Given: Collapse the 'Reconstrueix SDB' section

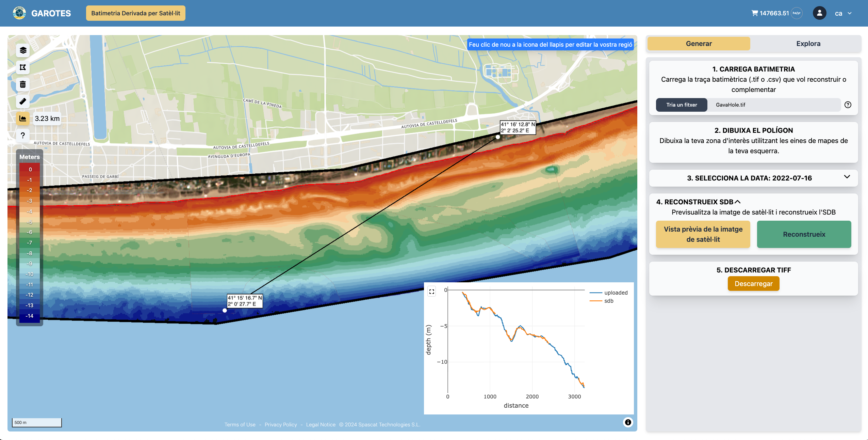Looking at the screenshot, I should coord(738,202).
